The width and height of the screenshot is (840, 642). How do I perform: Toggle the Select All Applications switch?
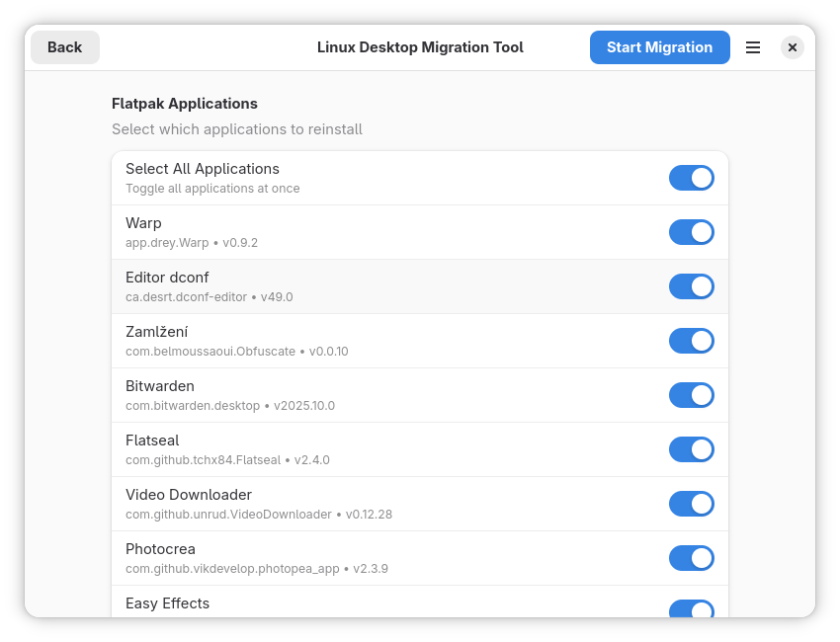click(691, 178)
